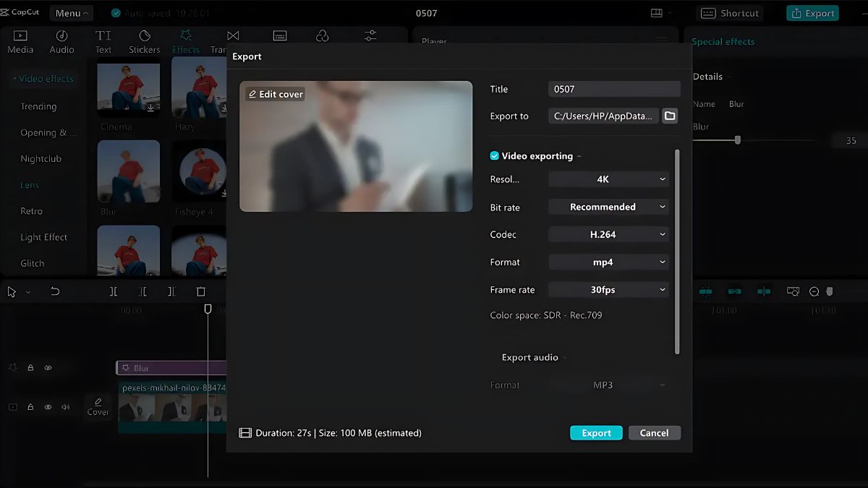
Task: Cancel the export dialog
Action: pyautogui.click(x=654, y=432)
